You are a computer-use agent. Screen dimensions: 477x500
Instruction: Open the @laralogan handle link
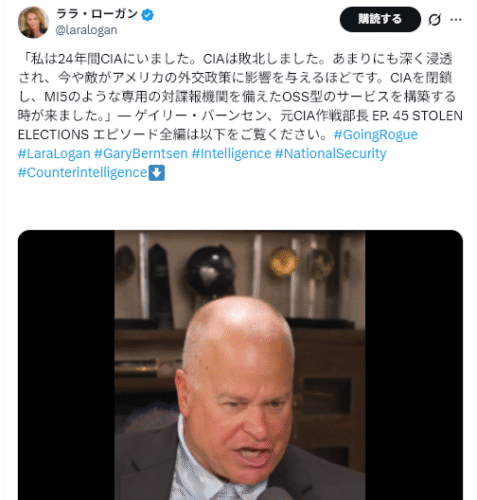[86, 30]
